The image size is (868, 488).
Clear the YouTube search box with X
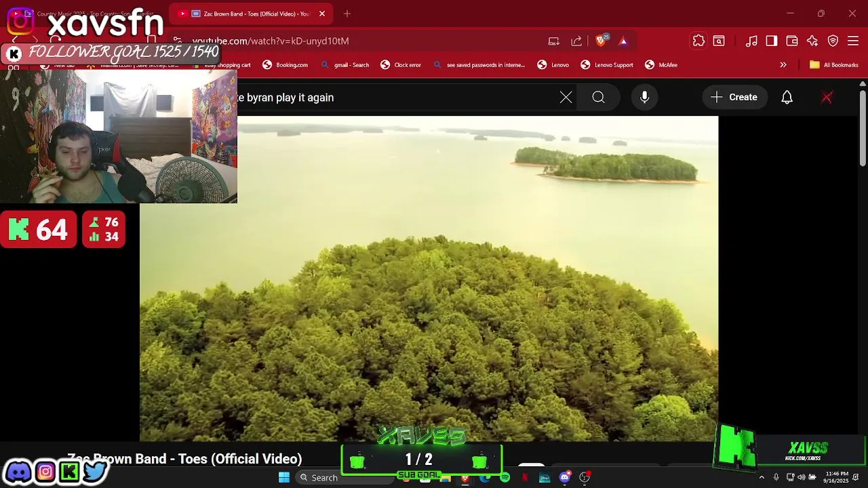(566, 97)
